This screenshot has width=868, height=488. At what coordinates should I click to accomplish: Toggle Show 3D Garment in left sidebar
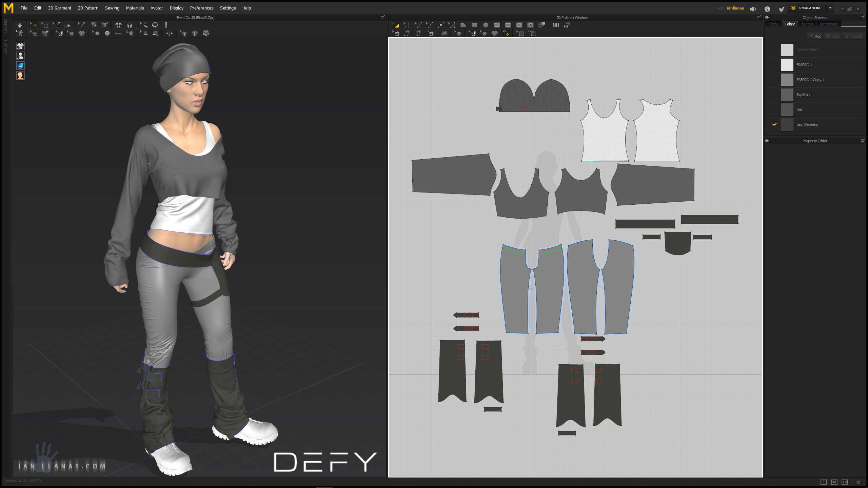coord(20,46)
